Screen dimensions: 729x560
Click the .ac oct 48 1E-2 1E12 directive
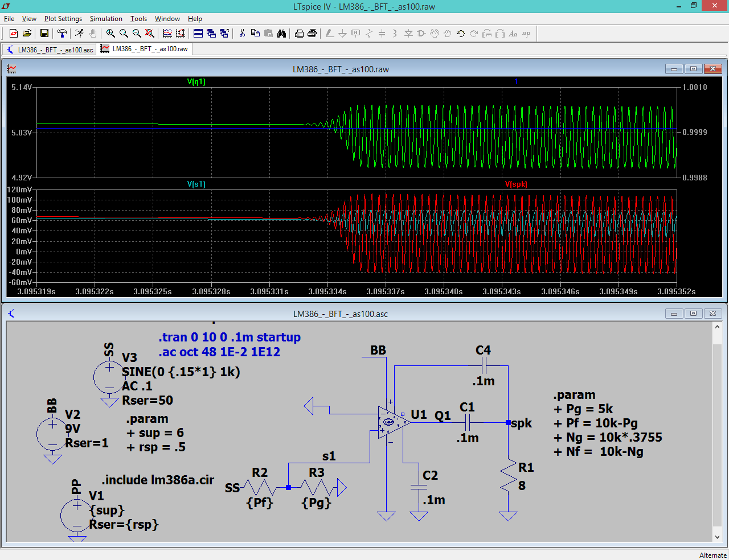pyautogui.click(x=219, y=352)
